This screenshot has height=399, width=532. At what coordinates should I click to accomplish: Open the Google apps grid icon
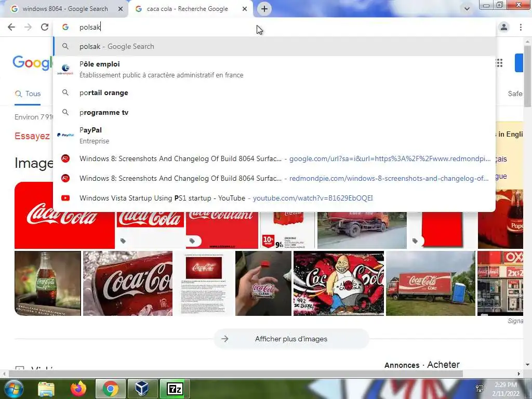499,63
